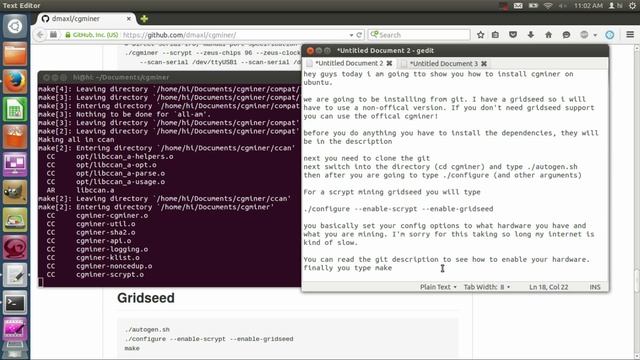Close the dmaxl/cgminer browser tab
Image resolution: width=640 pixels, height=360 pixels.
pos(129,19)
